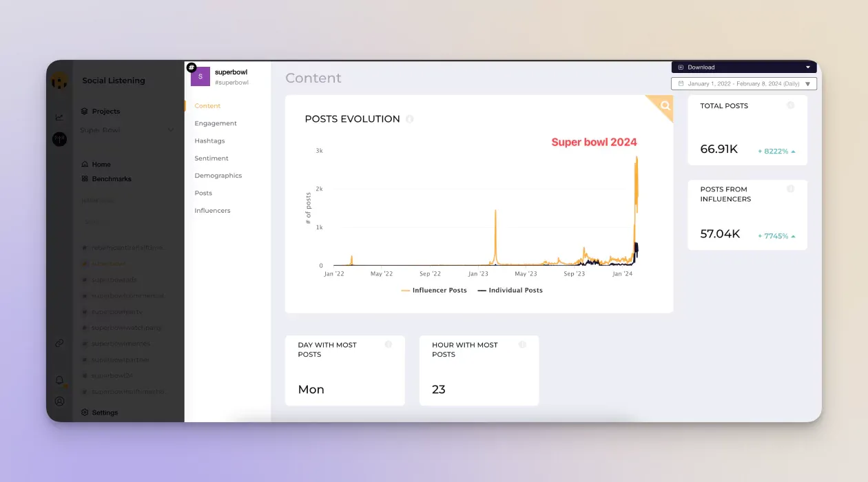Viewport: 868px width, 482px height.
Task: Switch to the Hashtags tab
Action: coord(209,140)
